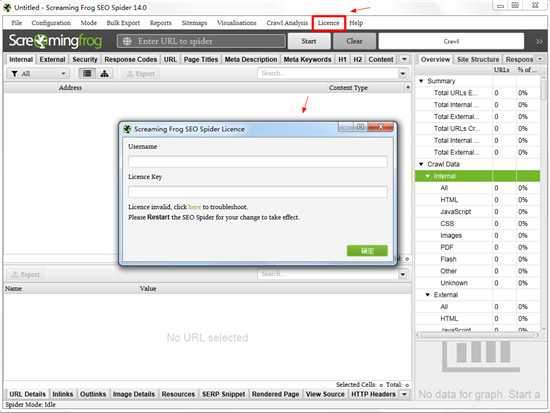Select the Internal tab

21,59
